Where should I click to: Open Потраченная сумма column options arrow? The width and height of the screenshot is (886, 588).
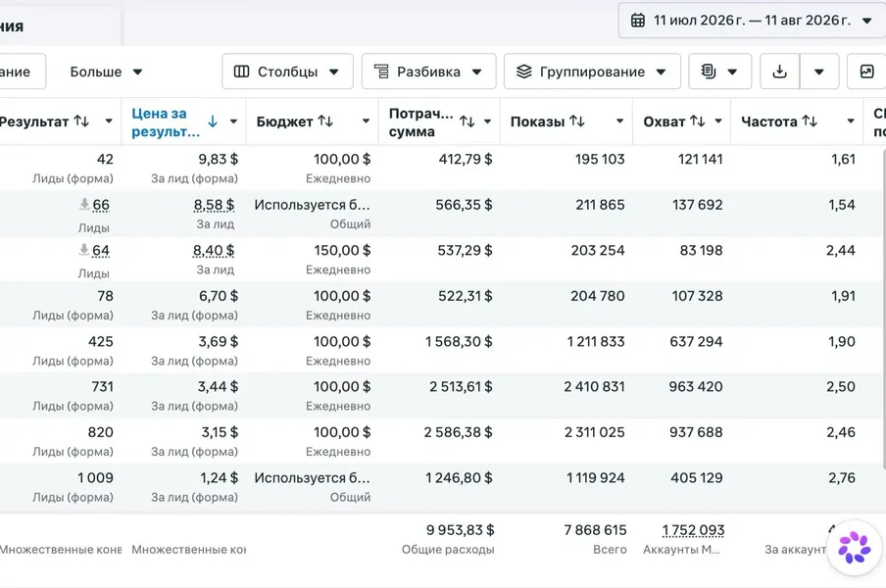click(488, 122)
